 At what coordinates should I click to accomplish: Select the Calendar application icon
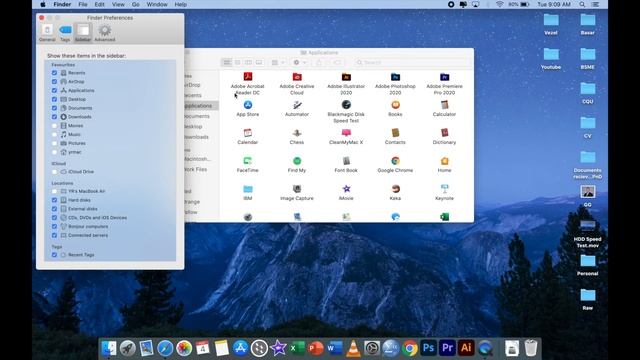coord(248,133)
